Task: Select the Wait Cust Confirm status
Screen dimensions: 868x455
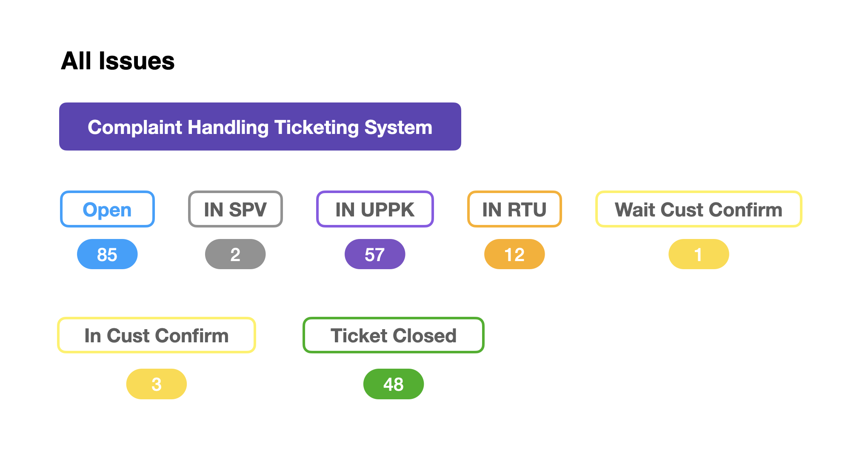Action: coord(699,209)
